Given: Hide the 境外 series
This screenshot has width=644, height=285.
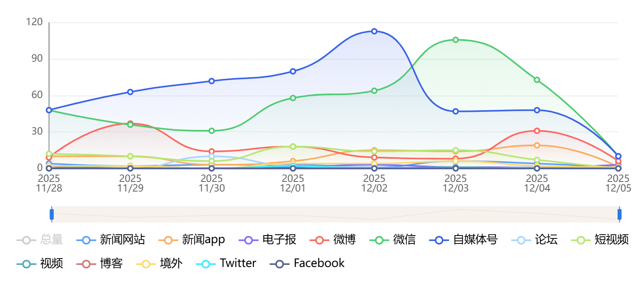Looking at the screenshot, I should [160, 264].
